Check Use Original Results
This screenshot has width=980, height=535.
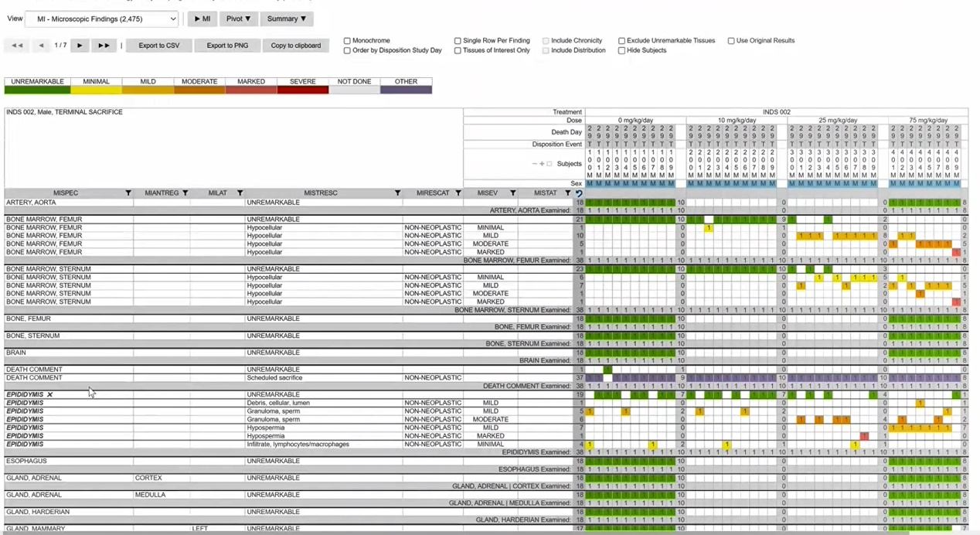(x=731, y=41)
